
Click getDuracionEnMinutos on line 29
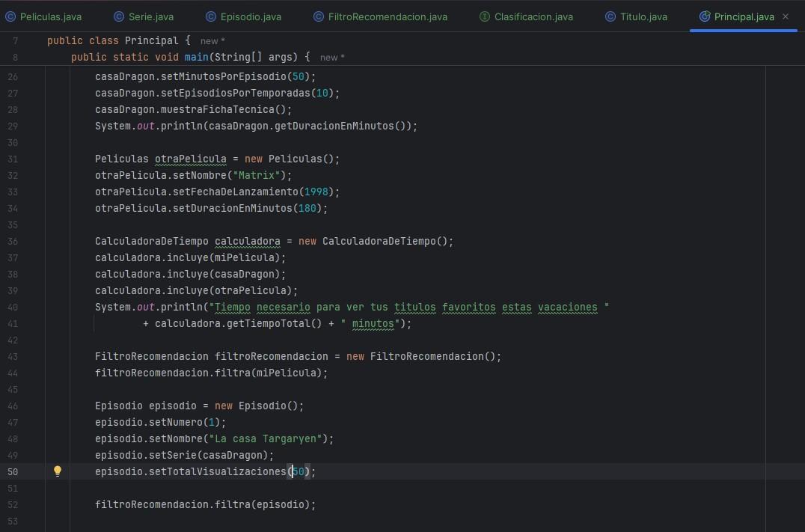point(334,126)
